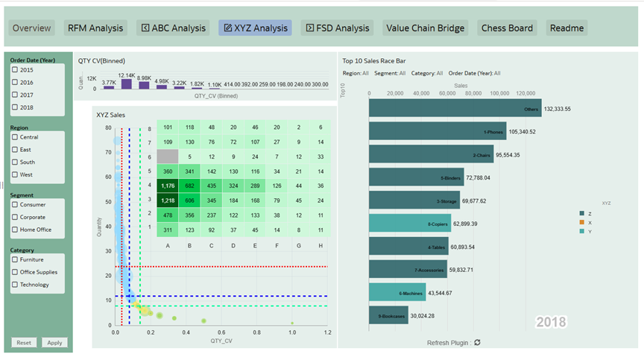
Task: Click the Reset button
Action: (24, 343)
